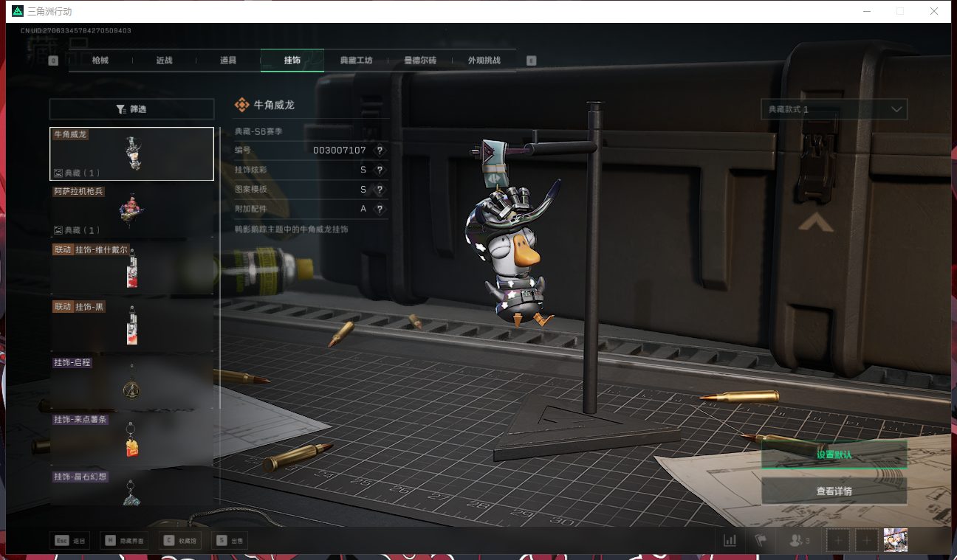Click the question mark beside 图案模板

point(380,190)
